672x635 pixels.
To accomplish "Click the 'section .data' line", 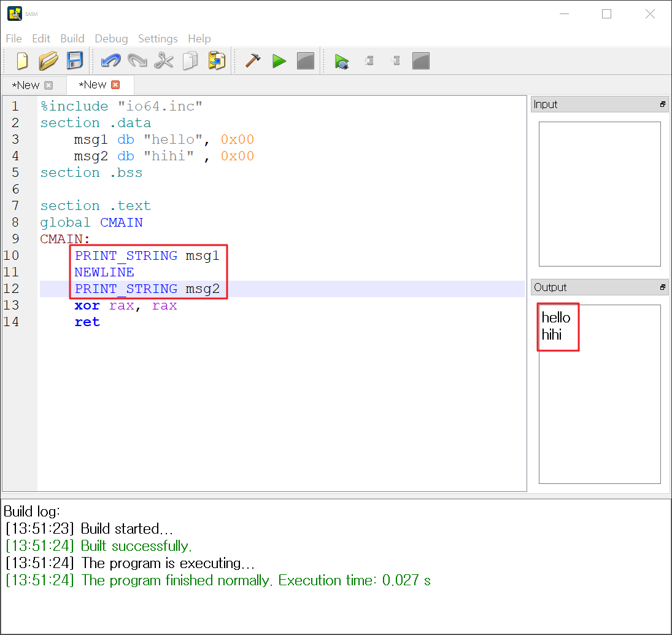I will (96, 123).
